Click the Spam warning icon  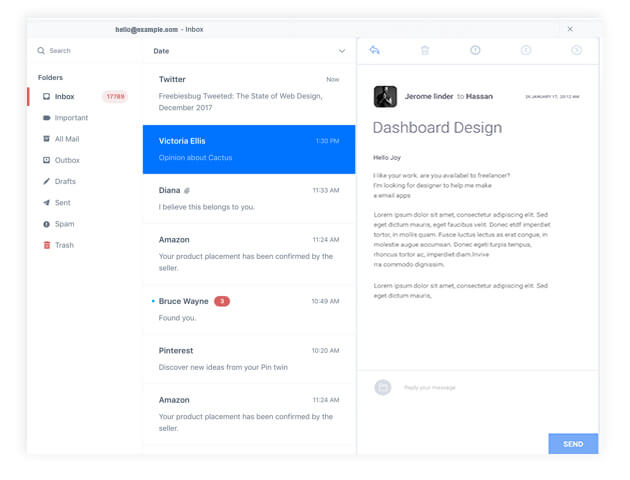(47, 224)
